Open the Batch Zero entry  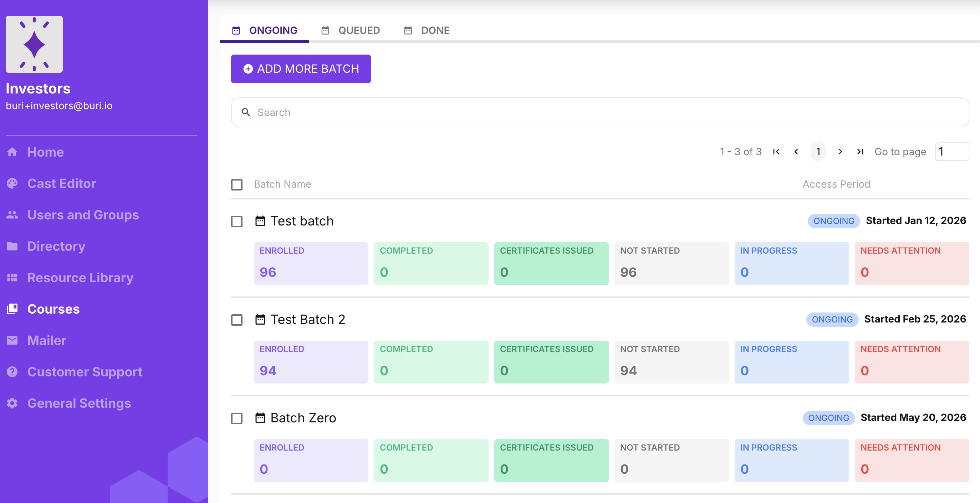(x=303, y=418)
